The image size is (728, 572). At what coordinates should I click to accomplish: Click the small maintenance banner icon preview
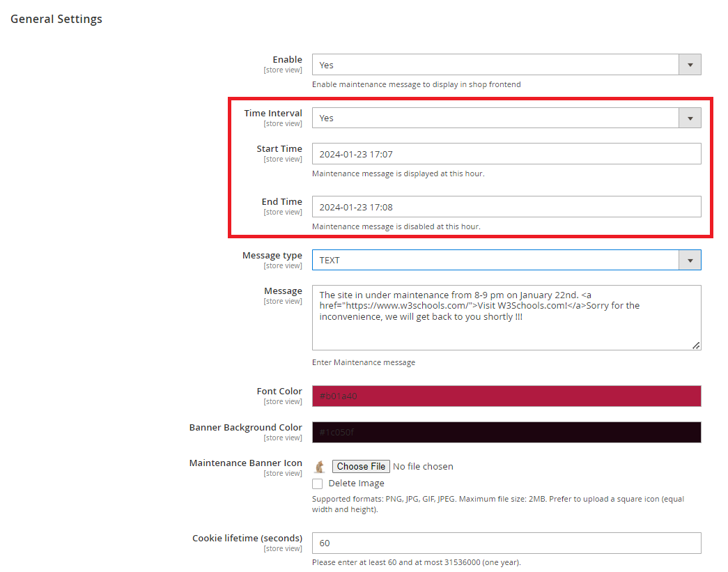(320, 467)
